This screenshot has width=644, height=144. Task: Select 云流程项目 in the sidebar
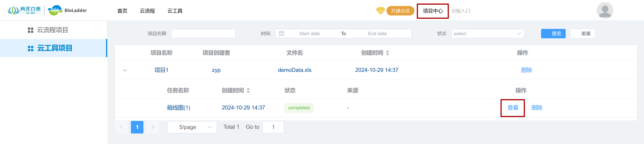tap(53, 30)
